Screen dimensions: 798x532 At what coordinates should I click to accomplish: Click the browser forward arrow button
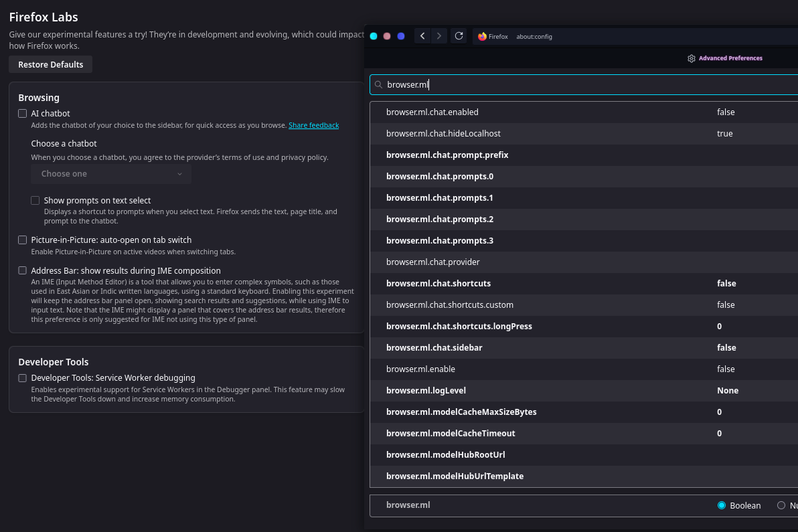[439, 36]
